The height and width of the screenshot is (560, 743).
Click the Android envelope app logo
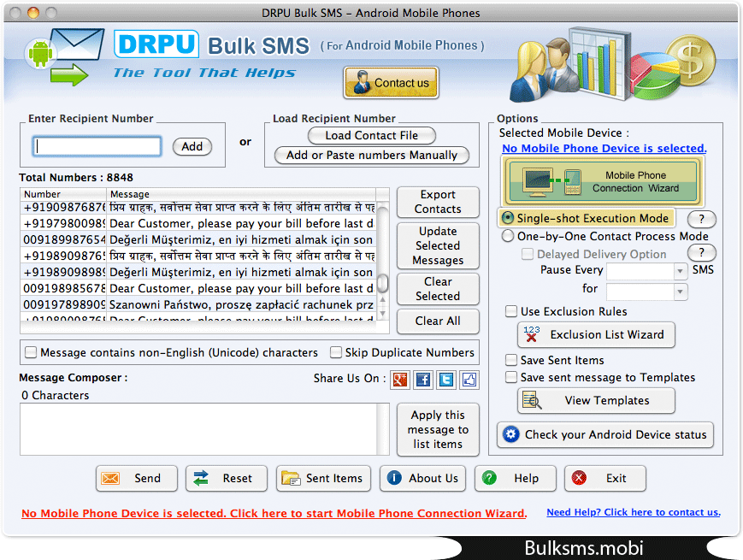[x=65, y=56]
